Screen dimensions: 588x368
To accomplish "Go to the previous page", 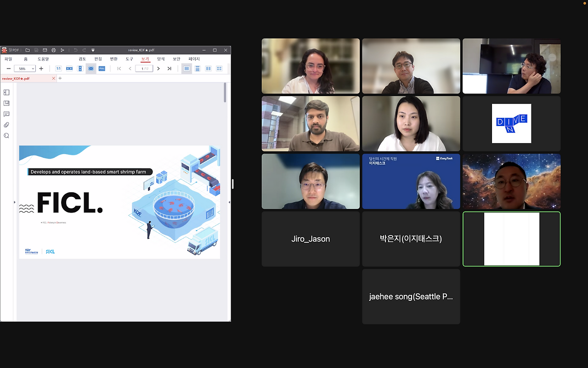I will pos(130,69).
